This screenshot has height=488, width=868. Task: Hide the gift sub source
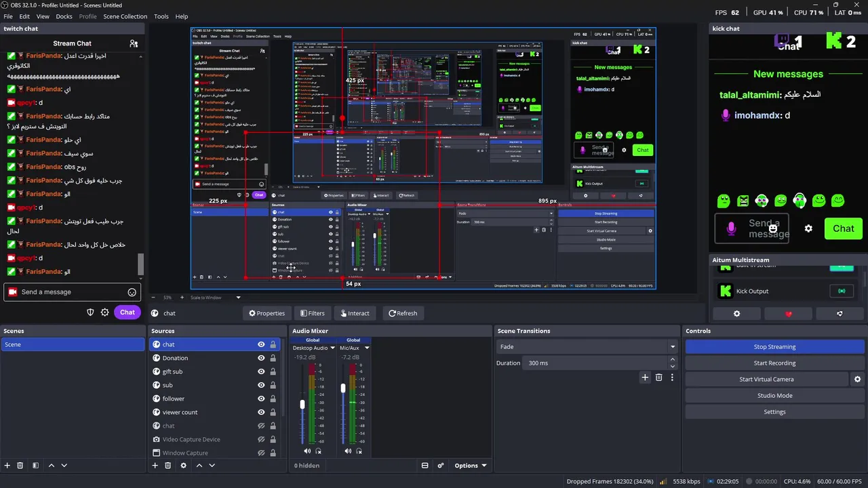pyautogui.click(x=261, y=371)
